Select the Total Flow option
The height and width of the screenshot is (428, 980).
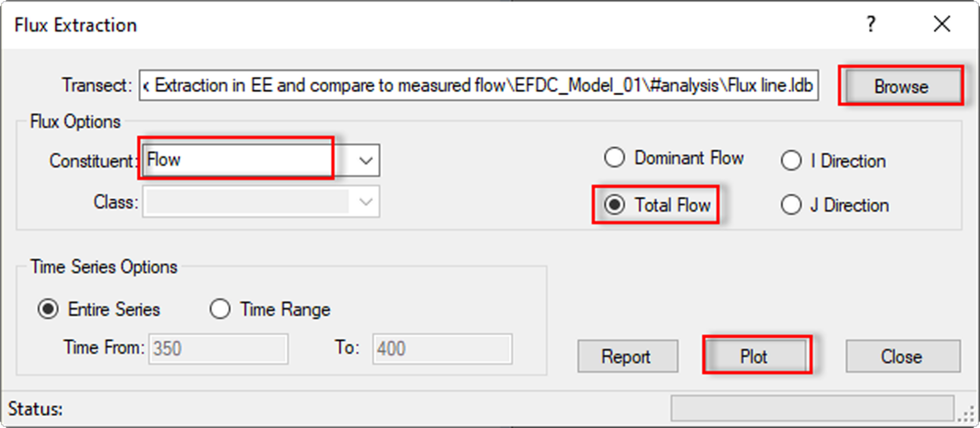[x=617, y=205]
